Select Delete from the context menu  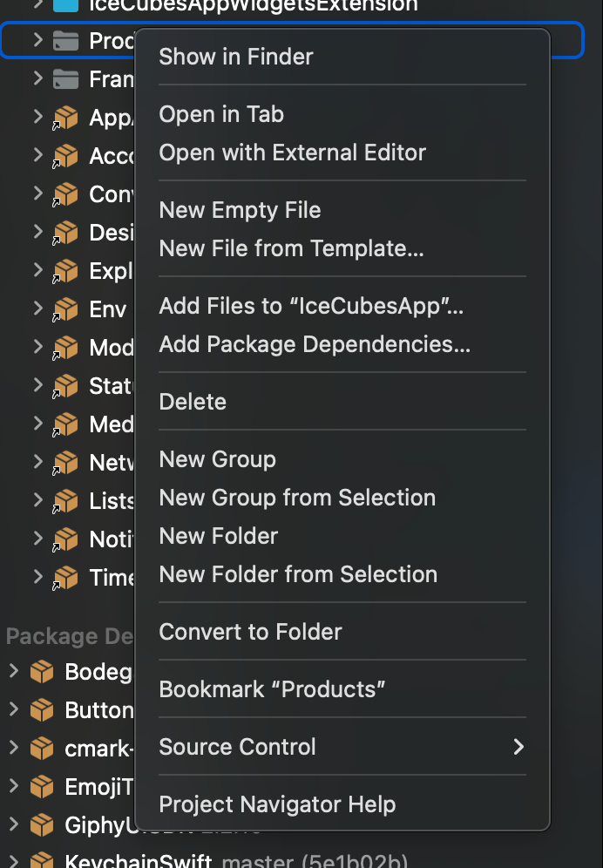193,402
